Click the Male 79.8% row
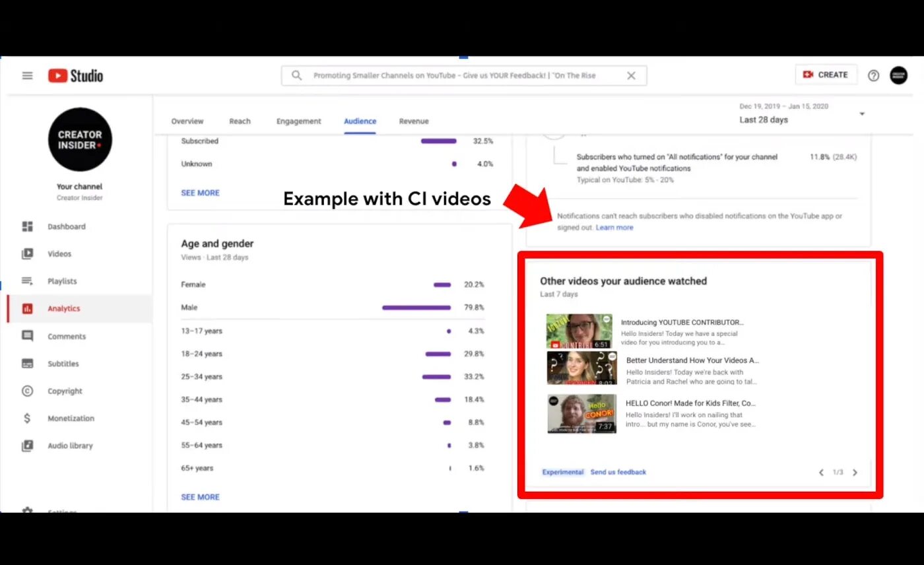 pos(333,308)
